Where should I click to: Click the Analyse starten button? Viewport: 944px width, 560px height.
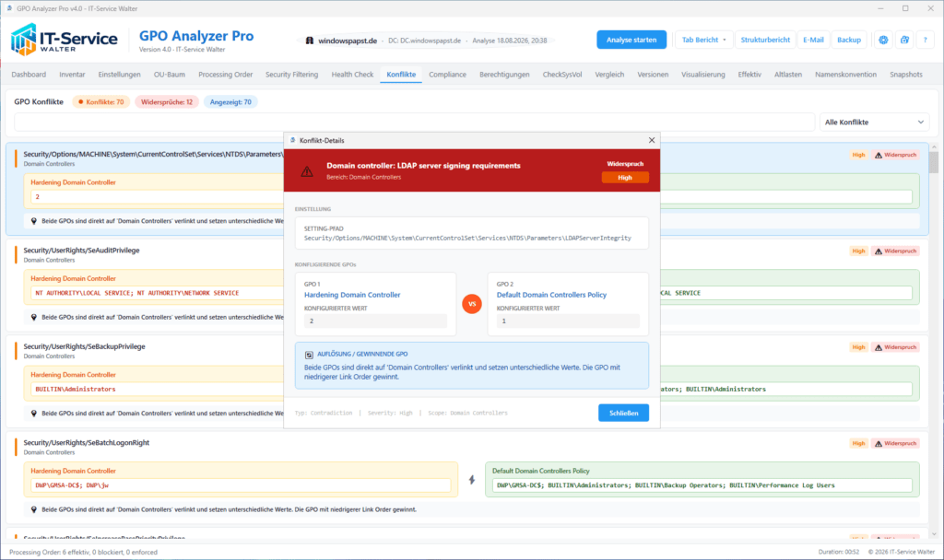pyautogui.click(x=631, y=40)
